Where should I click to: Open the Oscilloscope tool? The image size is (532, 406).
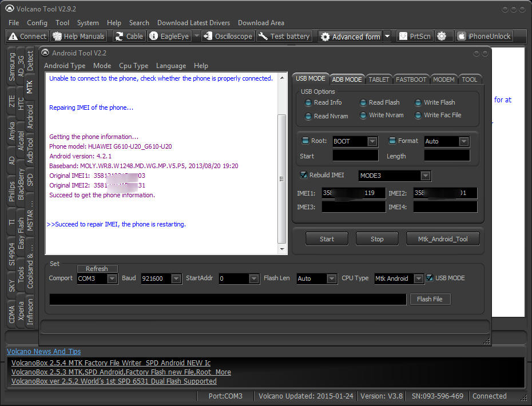click(x=228, y=36)
